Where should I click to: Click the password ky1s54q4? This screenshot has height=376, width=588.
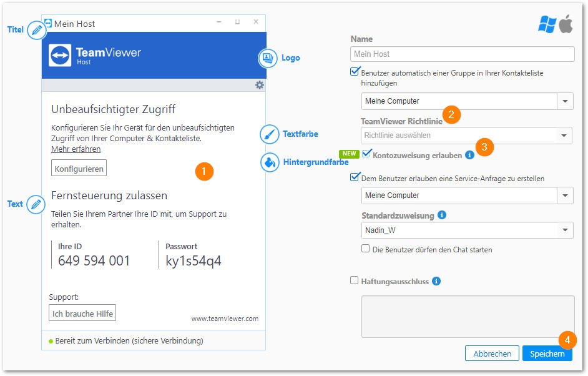(194, 261)
